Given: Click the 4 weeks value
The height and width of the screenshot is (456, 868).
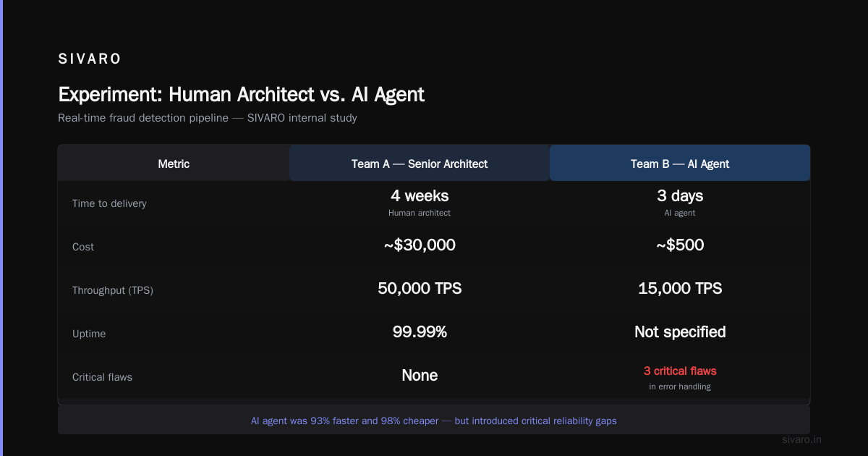Looking at the screenshot, I should (x=420, y=196).
